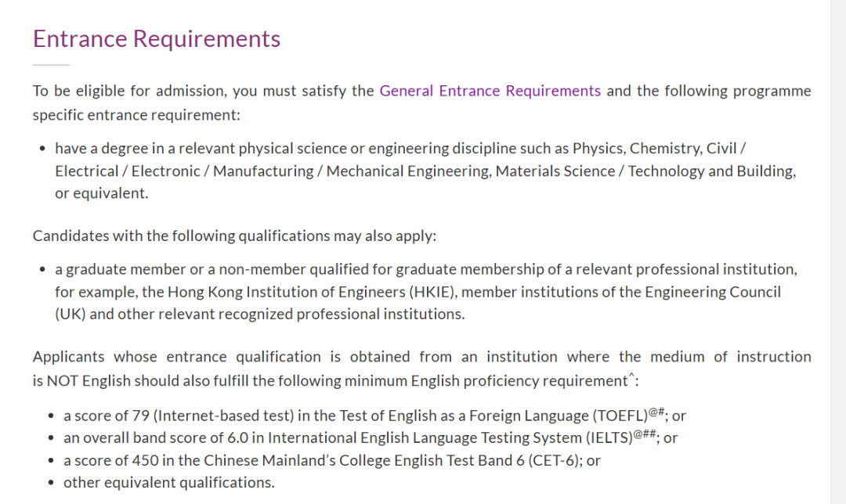Click the 'other equivalent qualifications' bullet
This screenshot has height=504, width=846.
(168, 482)
